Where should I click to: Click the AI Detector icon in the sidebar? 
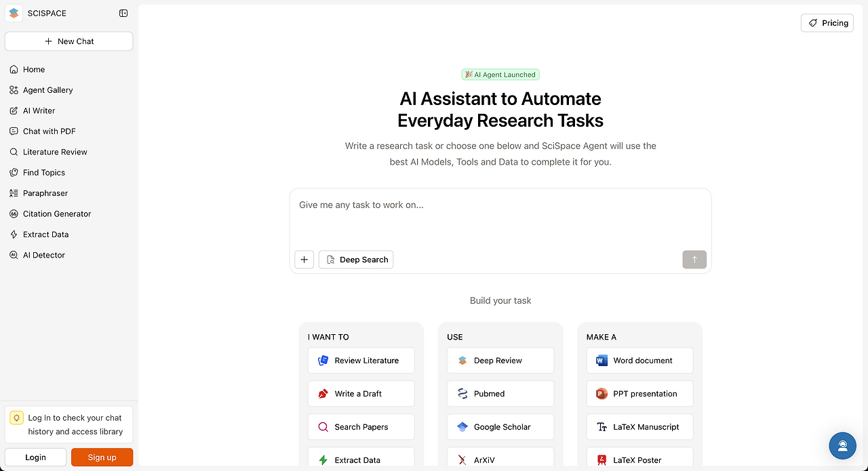tap(14, 255)
